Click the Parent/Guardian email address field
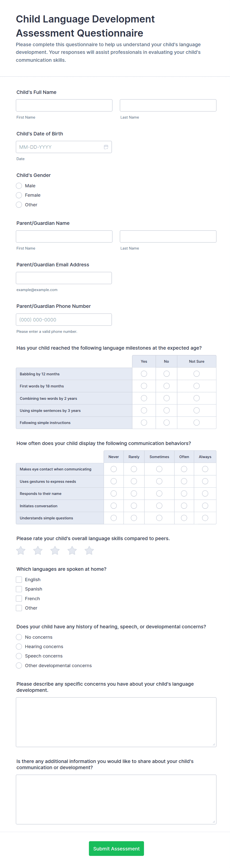 (64, 278)
